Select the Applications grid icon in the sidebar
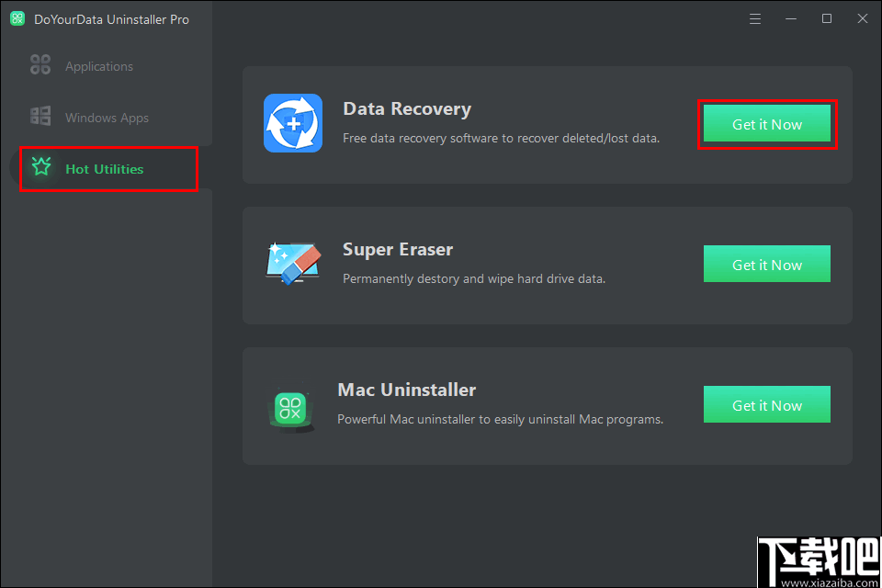Viewport: 882px width, 588px height. (40, 65)
